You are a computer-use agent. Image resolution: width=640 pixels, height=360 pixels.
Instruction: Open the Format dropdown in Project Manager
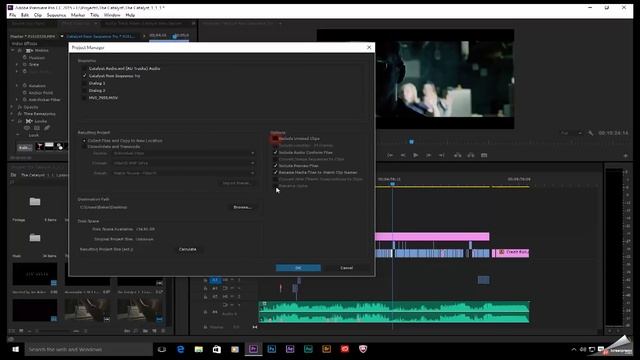184,163
